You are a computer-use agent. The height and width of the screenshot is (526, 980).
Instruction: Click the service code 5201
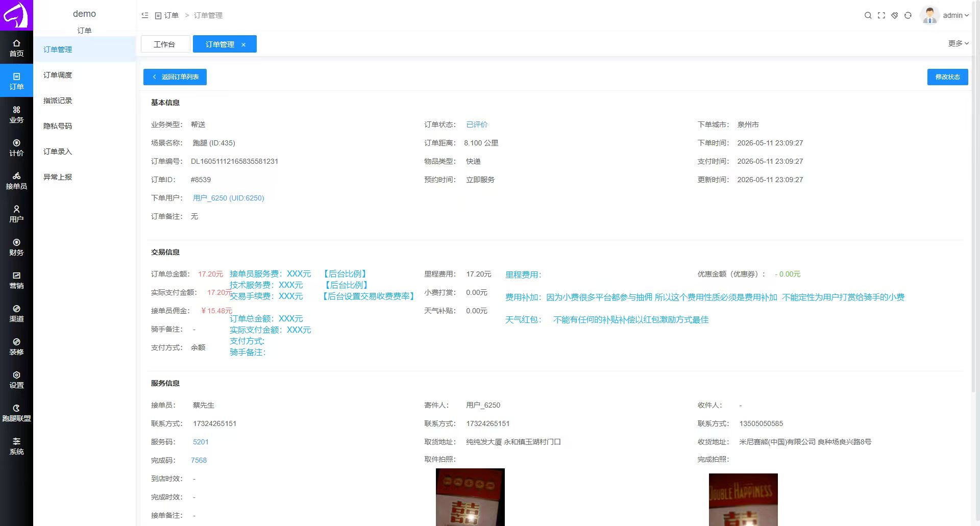201,442
